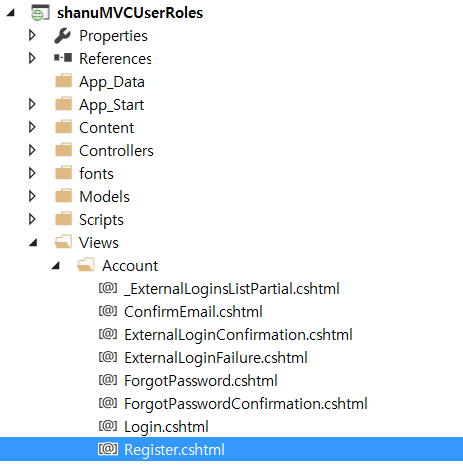Collapse the shanuMVCUserRoles project node
Viewport: 463px width, 465px height.
(x=11, y=13)
